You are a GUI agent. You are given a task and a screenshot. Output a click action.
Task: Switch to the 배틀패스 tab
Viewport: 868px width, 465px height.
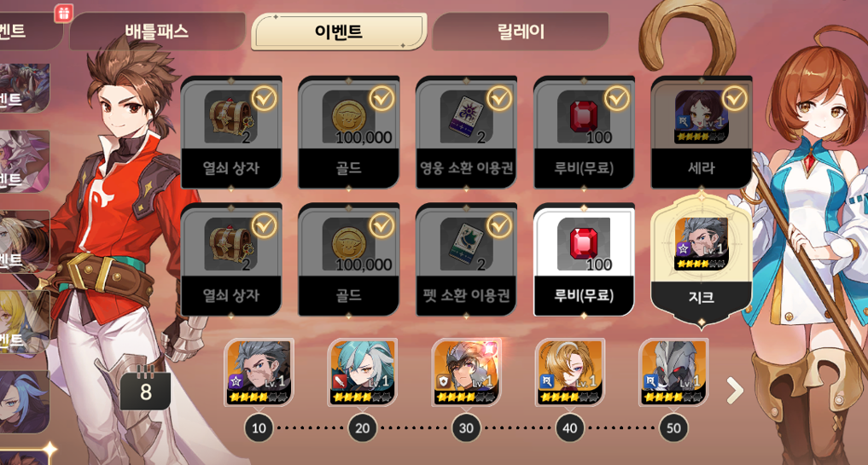[157, 32]
